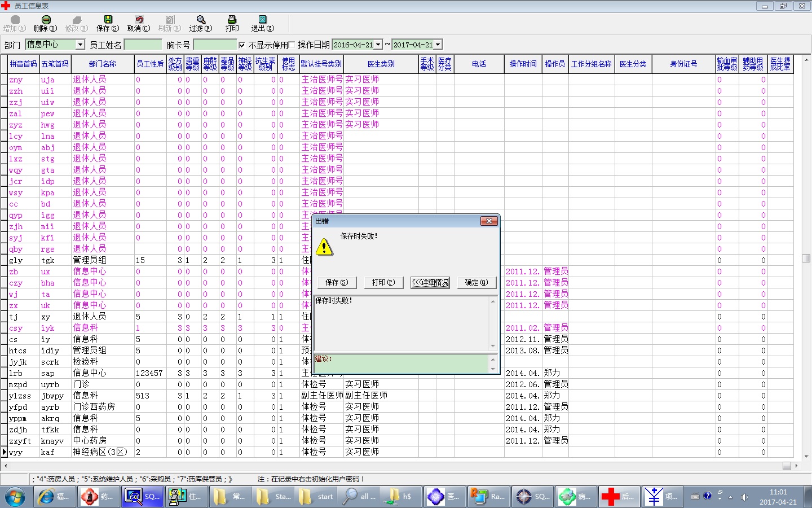
Task: Open the 药... taskbar application
Action: (x=99, y=497)
